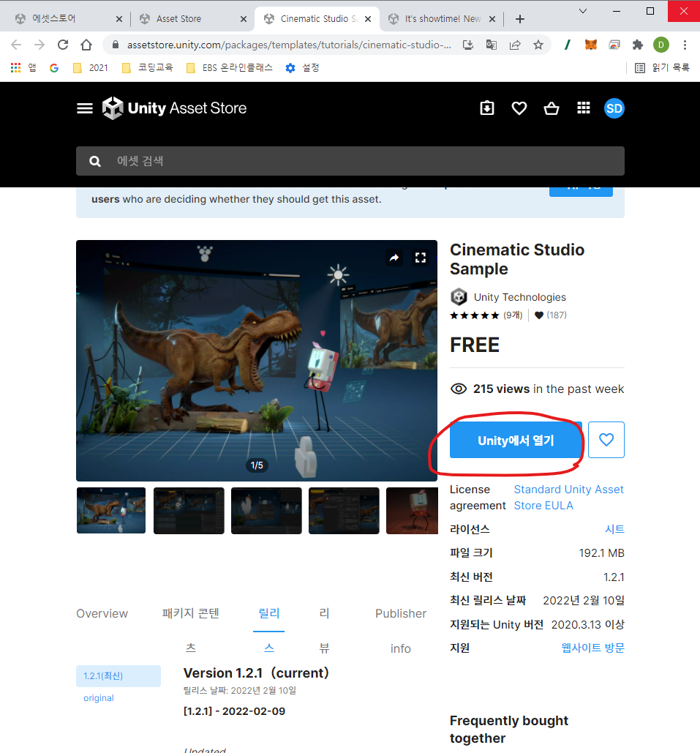The width and height of the screenshot is (700, 753).
Task: Select the Overview tab
Action: (102, 613)
